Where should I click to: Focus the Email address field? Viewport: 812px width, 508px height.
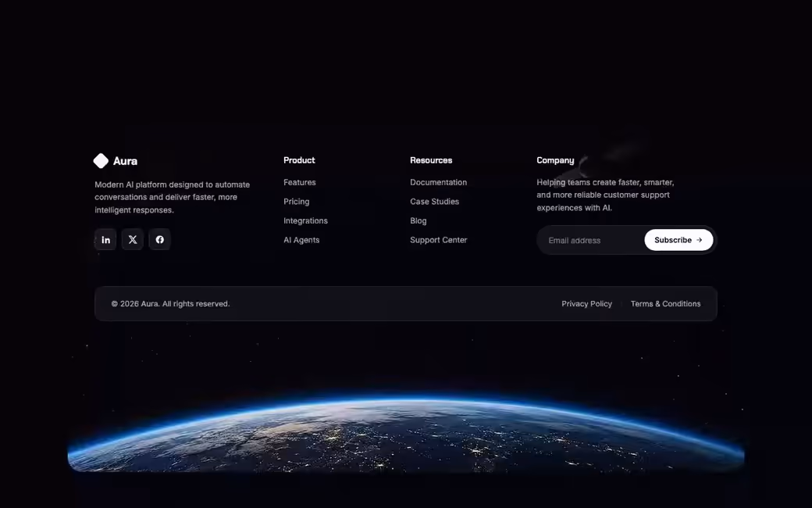click(x=591, y=240)
